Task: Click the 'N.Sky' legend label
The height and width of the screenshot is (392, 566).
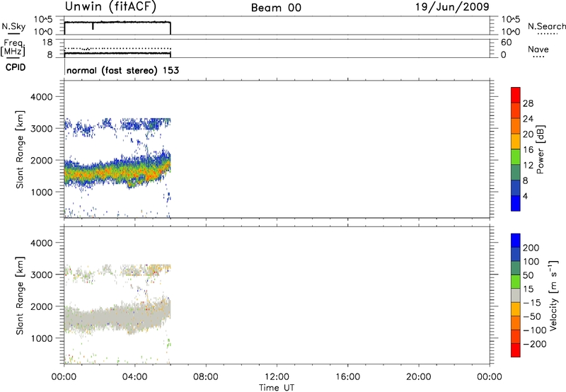Action: point(13,26)
